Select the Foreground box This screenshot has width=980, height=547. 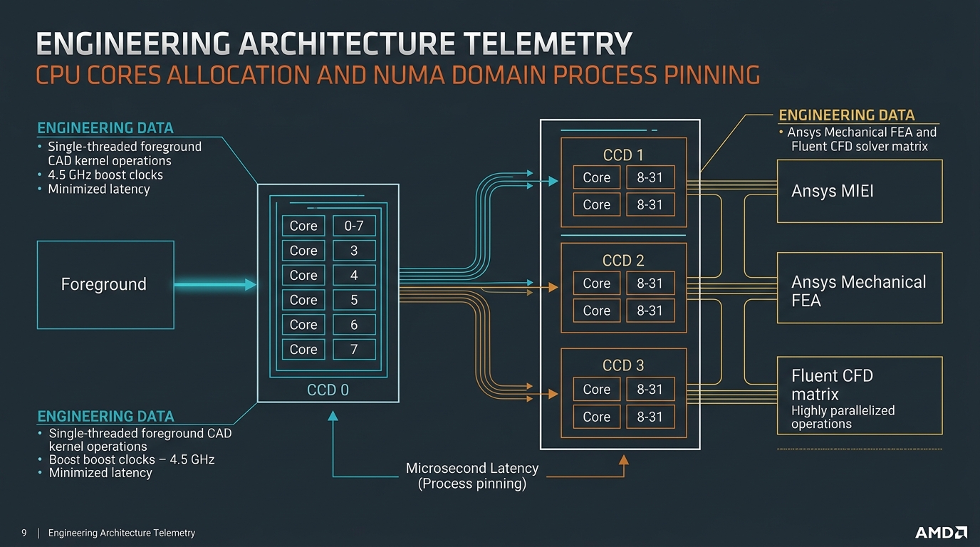coord(105,284)
